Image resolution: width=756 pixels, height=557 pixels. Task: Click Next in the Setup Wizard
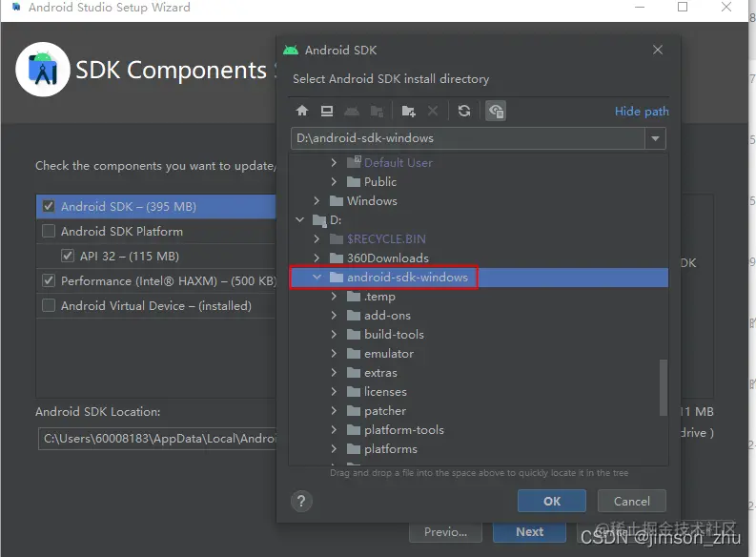pos(529,532)
